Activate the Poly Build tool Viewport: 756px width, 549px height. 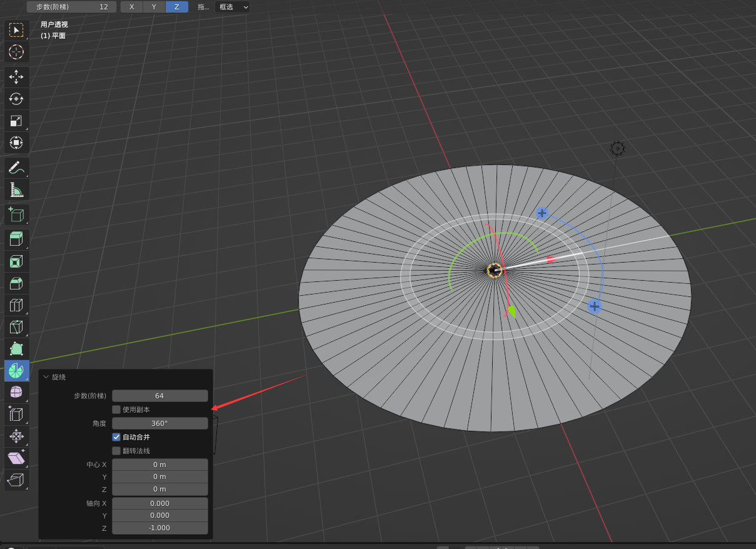(x=16, y=349)
